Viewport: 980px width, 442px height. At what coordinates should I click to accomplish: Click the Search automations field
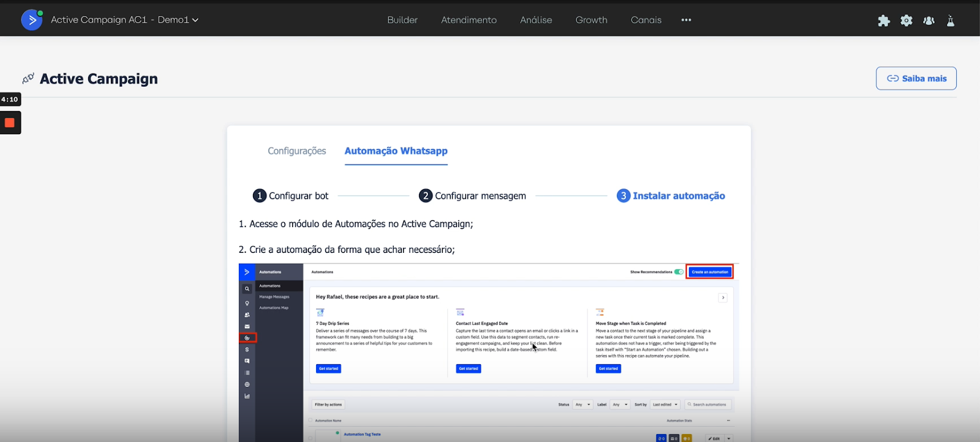coord(709,405)
